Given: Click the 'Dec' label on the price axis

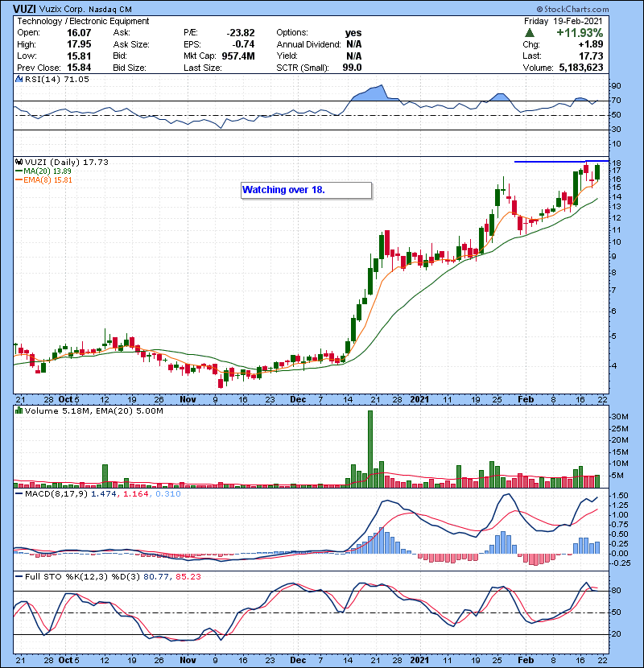Looking at the screenshot, I should [298, 400].
